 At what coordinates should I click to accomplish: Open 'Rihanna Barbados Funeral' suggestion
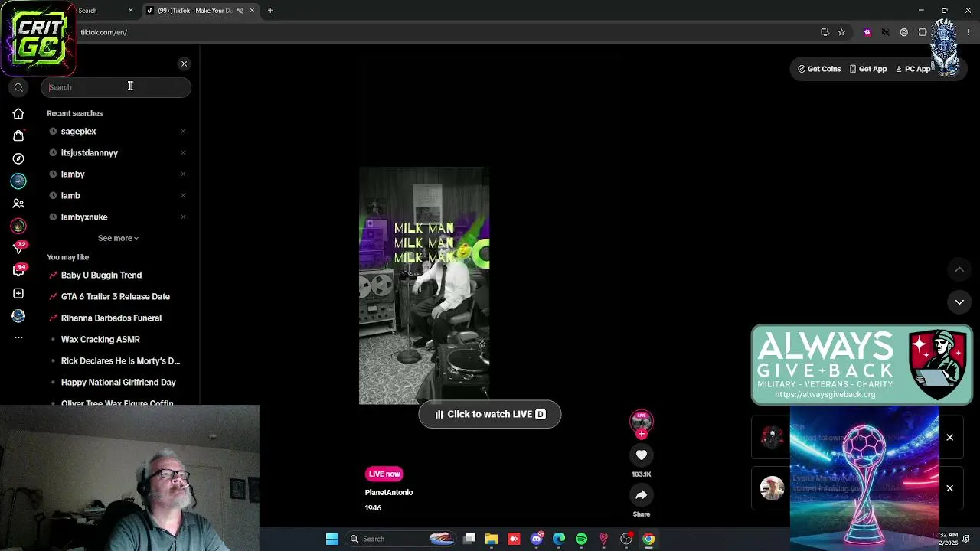coord(111,318)
